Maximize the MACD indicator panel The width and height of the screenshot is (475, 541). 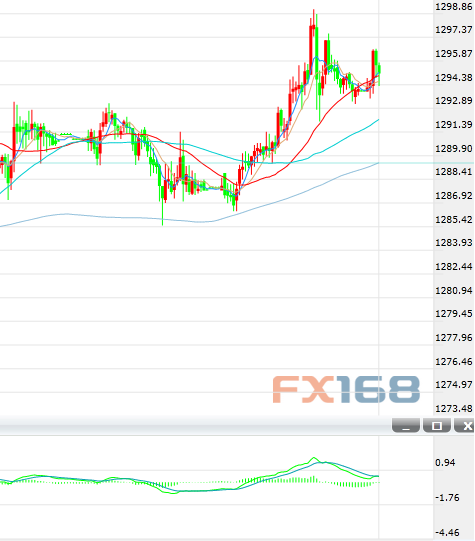pos(437,426)
